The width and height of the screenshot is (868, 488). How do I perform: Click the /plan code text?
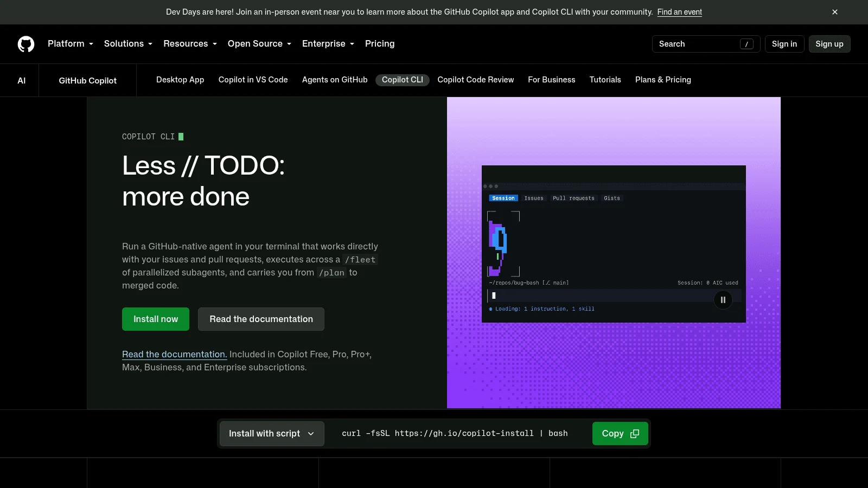click(x=331, y=273)
